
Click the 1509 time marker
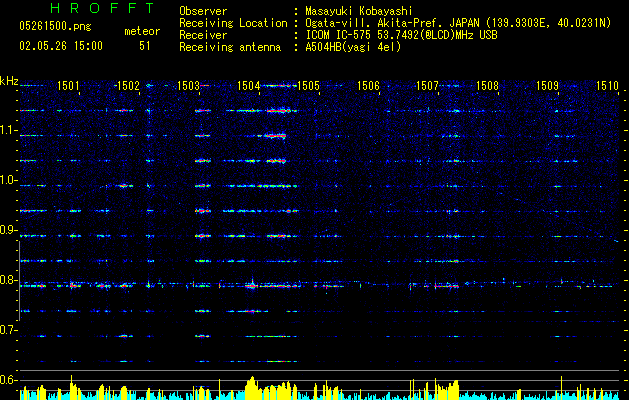548,86
